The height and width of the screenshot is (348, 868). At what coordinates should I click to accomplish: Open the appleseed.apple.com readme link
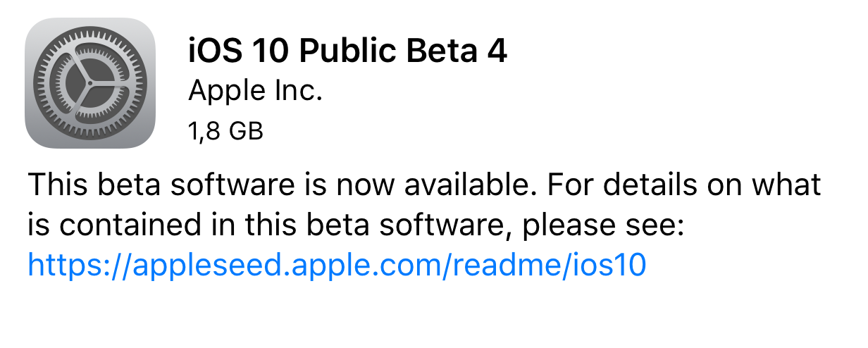point(336,265)
